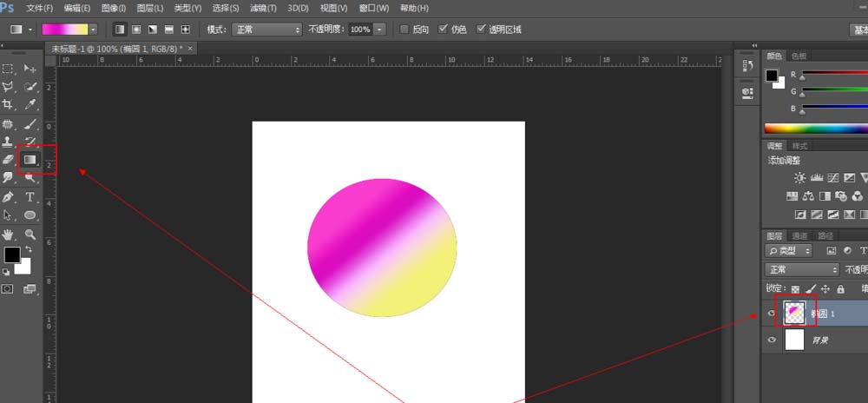Screen dimensions: 868x403
Task: Select the Gradient tool in the toolbox
Action: tap(30, 160)
